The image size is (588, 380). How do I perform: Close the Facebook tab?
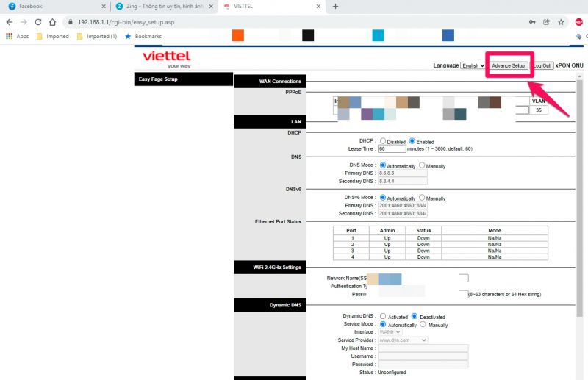tap(104, 7)
